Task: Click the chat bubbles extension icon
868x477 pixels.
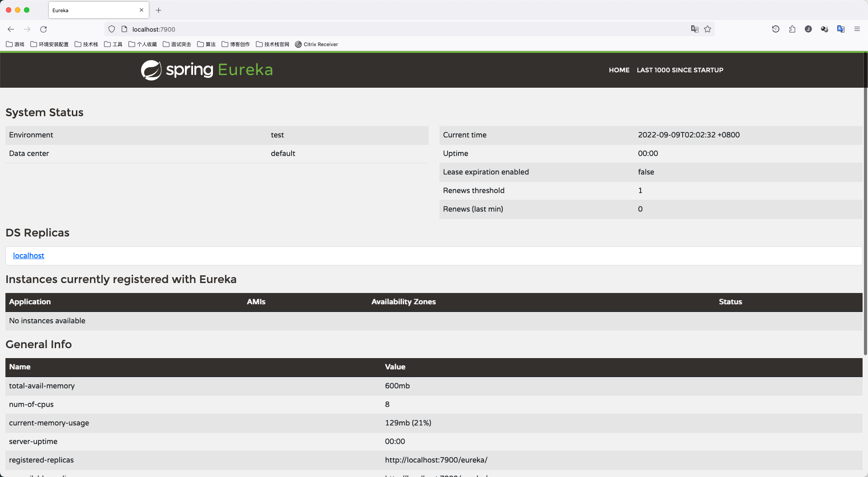Action: [x=825, y=29]
